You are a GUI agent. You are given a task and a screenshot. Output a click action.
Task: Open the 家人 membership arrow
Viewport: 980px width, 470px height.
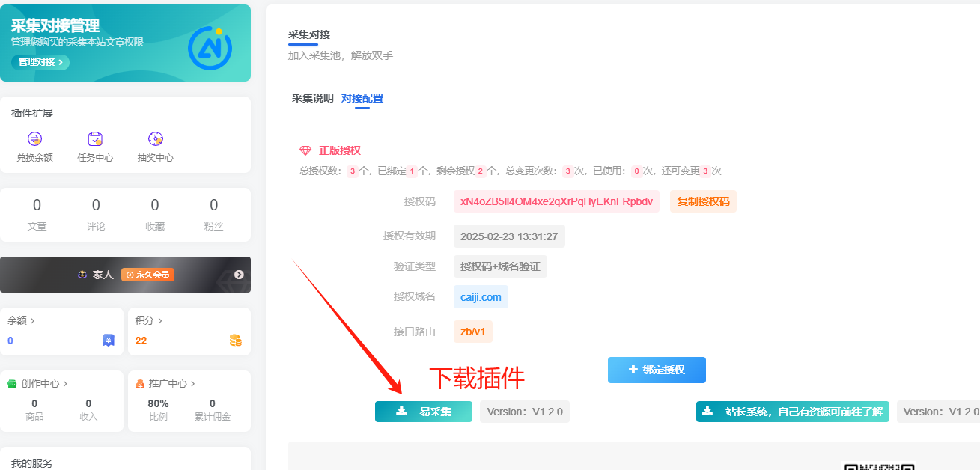(x=239, y=275)
